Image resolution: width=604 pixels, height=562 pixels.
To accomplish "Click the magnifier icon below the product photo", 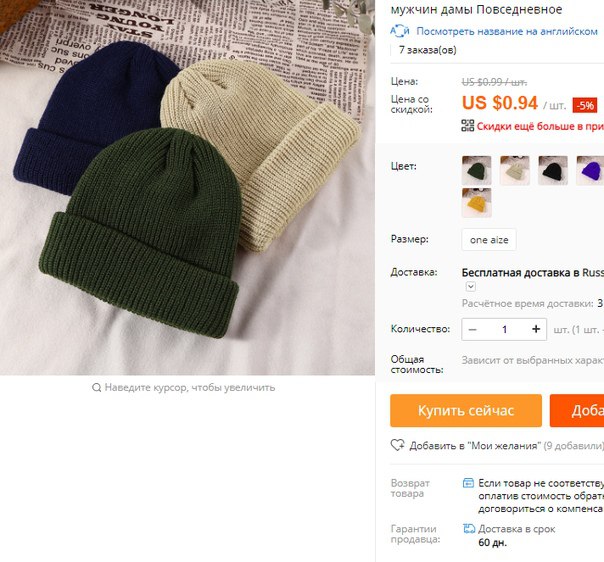I will [x=97, y=387].
